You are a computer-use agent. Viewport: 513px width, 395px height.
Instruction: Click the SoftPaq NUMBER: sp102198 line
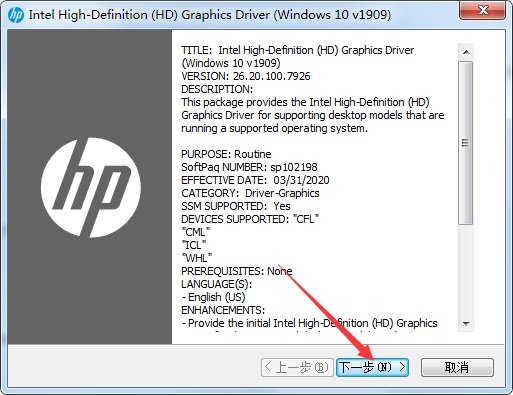click(x=249, y=167)
